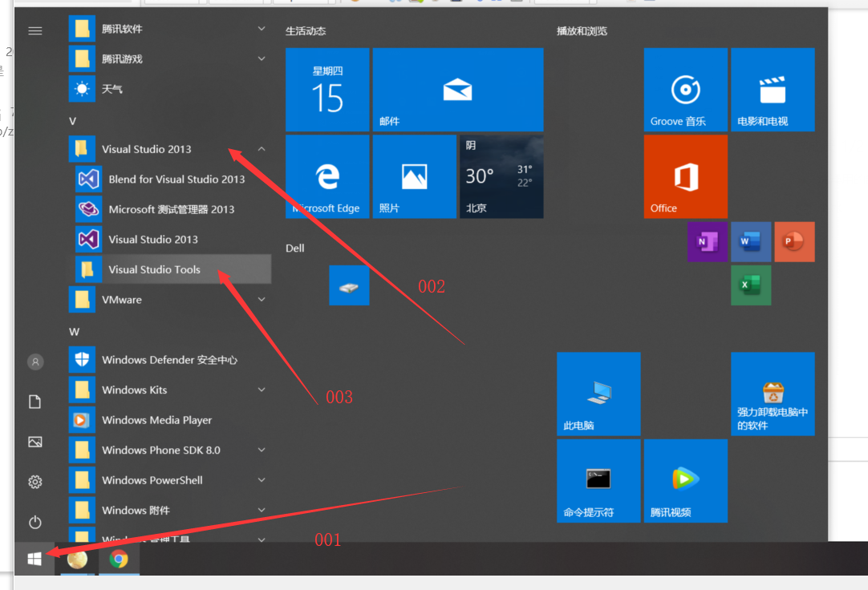Open the OneNote small tile

tap(708, 241)
